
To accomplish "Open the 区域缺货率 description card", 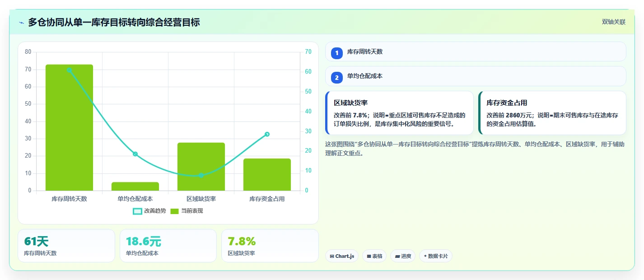I will pos(399,113).
